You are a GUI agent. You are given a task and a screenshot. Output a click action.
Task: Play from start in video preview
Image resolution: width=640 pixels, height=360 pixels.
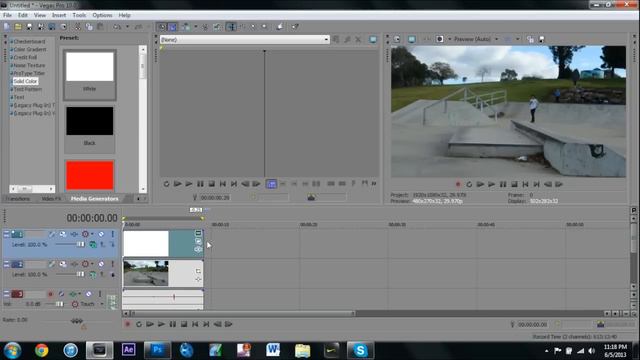480,184
